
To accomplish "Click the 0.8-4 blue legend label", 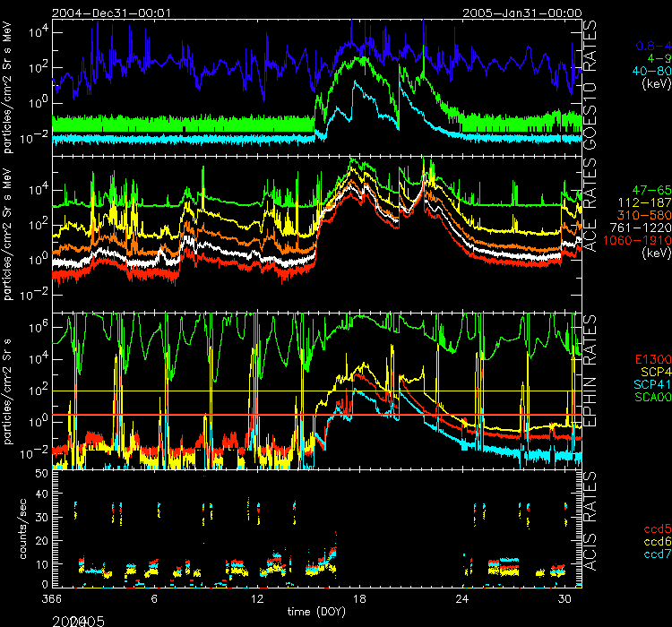I will coord(650,45).
